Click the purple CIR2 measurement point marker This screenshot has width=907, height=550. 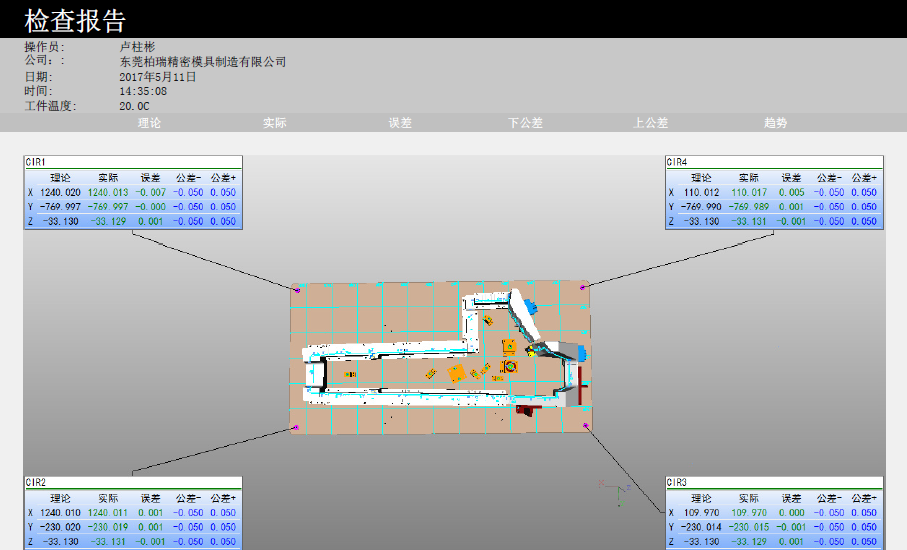pyautogui.click(x=295, y=427)
